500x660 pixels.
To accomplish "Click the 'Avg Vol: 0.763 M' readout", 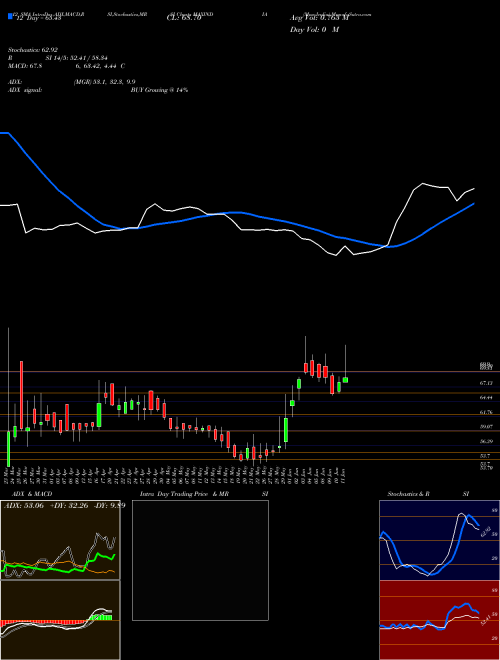I will 319,18.
